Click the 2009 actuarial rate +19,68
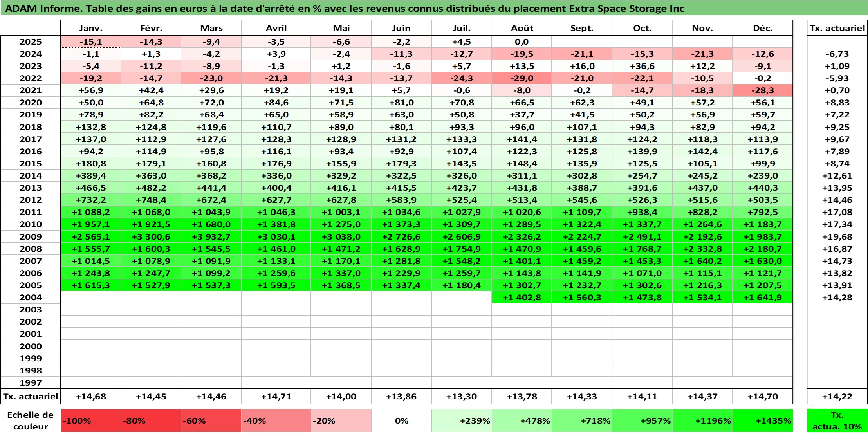The height and width of the screenshot is (433, 868). [x=837, y=236]
